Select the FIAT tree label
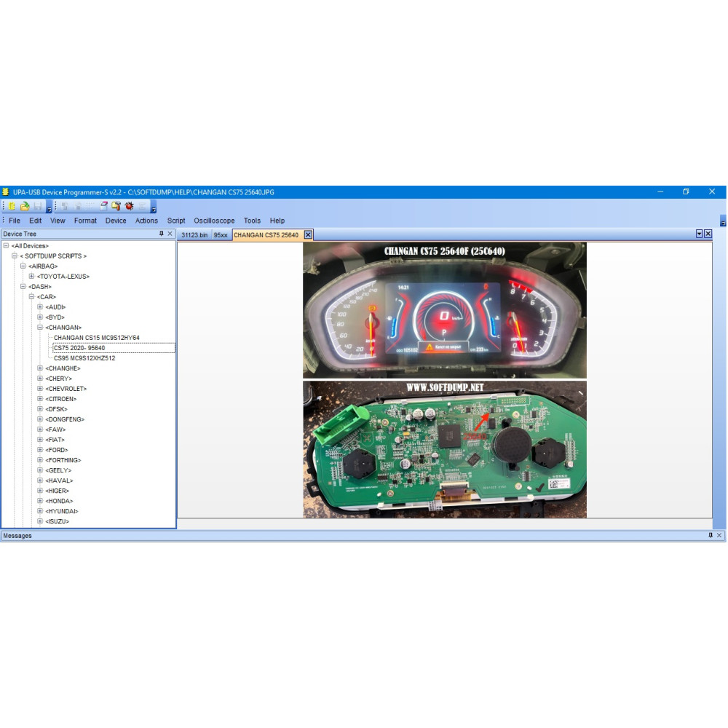Viewport: 728px width, 728px height. point(55,440)
